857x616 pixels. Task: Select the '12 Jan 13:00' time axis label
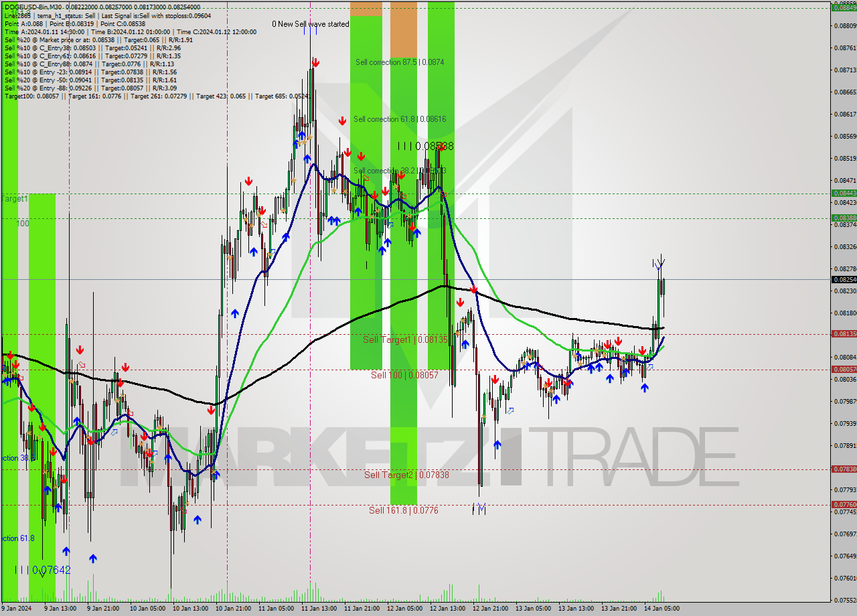click(x=447, y=609)
